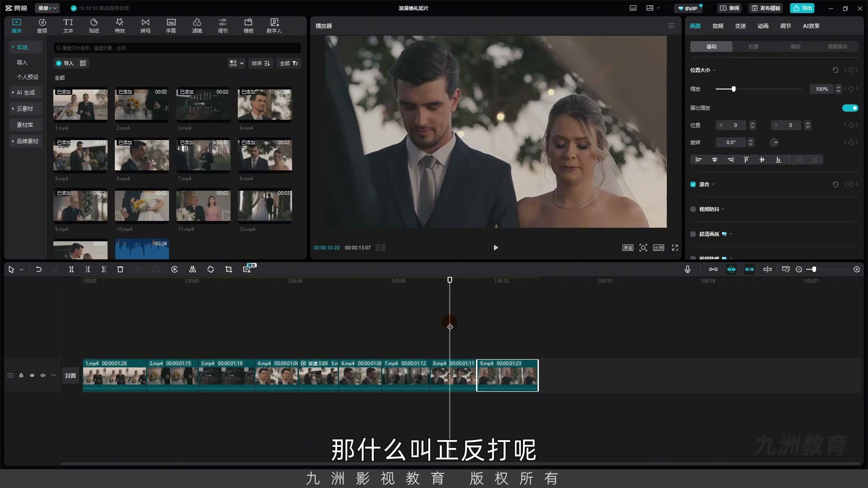Zoom out the timeline with minus icon
The height and width of the screenshot is (488, 868).
coord(799,269)
